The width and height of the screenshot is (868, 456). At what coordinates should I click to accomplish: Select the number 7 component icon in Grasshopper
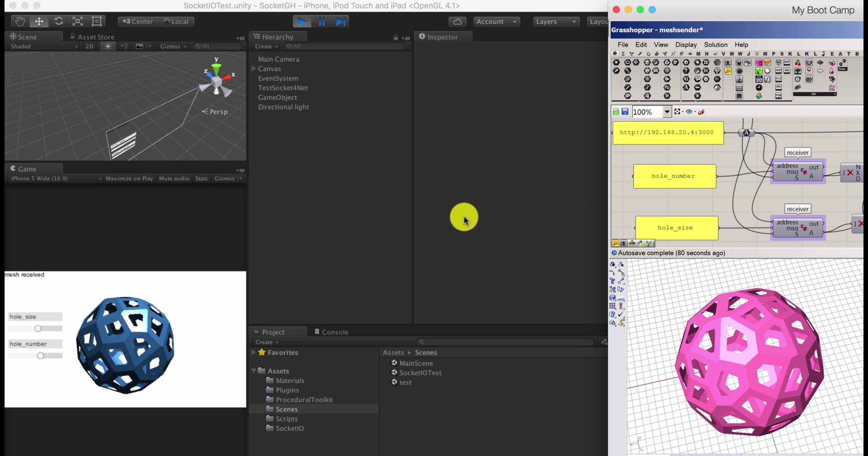pos(686,71)
